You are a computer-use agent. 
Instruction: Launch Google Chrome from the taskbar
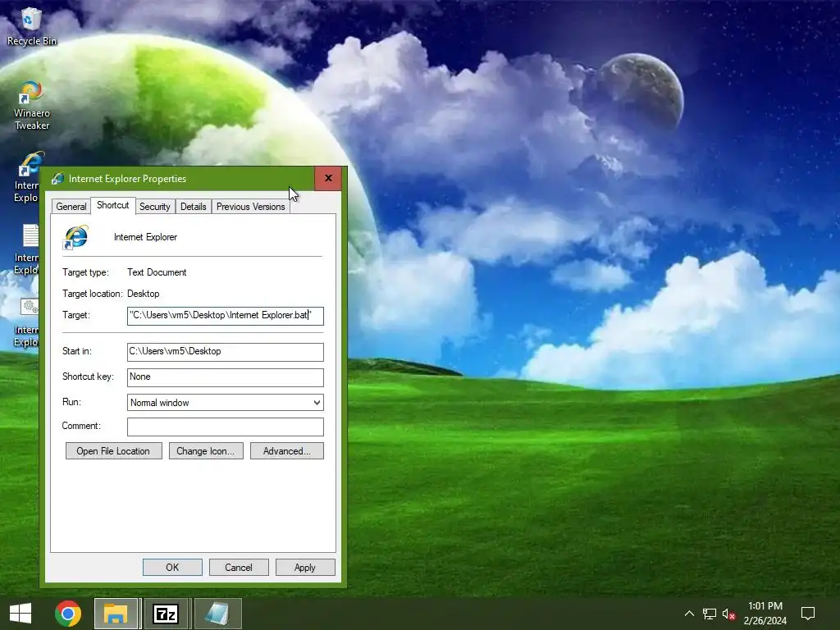coord(68,614)
